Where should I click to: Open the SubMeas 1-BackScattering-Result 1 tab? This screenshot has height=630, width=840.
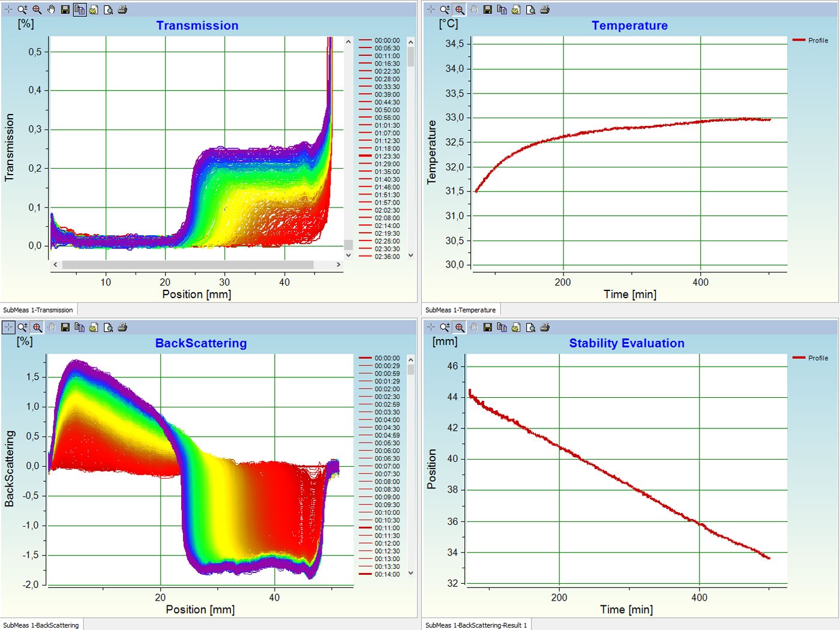(475, 625)
